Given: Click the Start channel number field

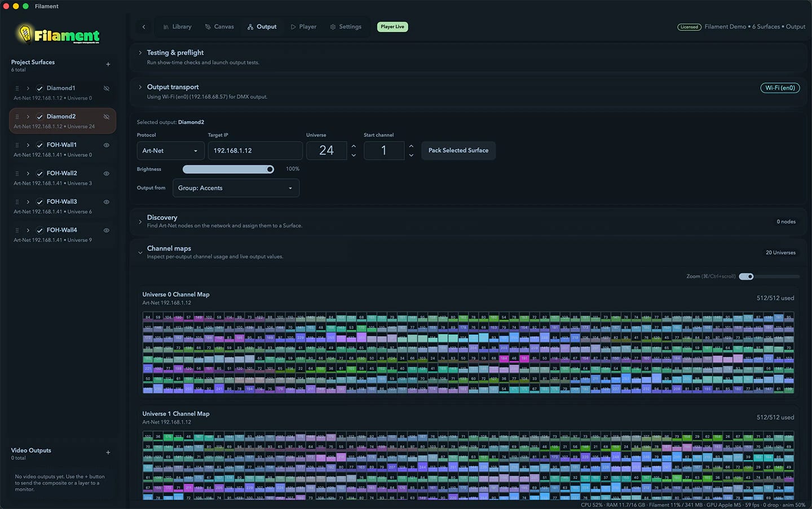Looking at the screenshot, I should click(x=384, y=151).
